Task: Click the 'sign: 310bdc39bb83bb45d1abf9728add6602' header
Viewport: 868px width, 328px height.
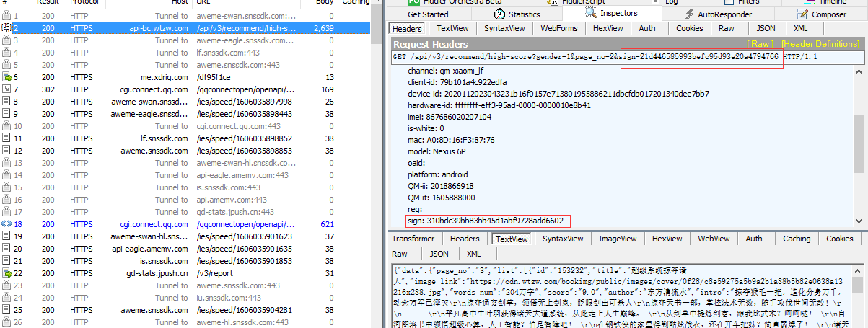Action: [485, 220]
